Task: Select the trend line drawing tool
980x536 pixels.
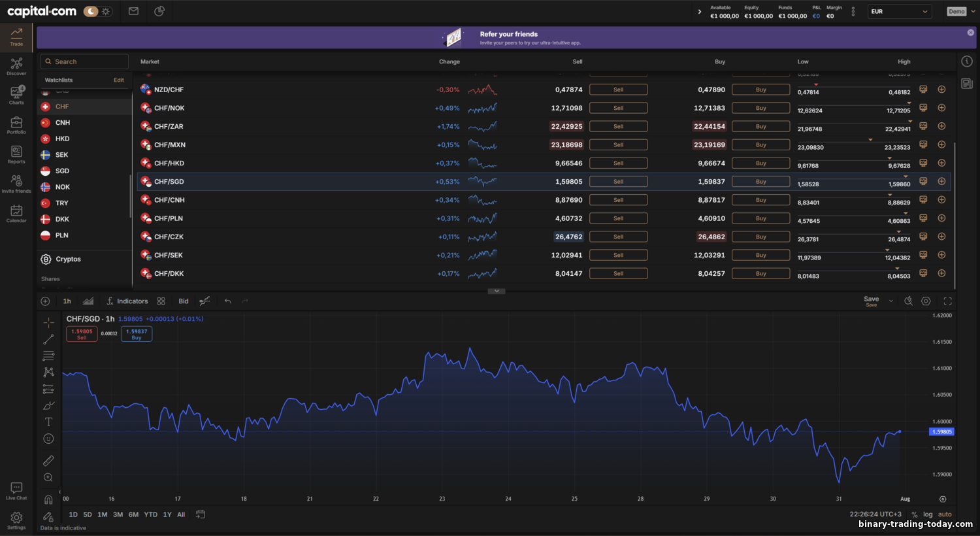Action: [48, 339]
